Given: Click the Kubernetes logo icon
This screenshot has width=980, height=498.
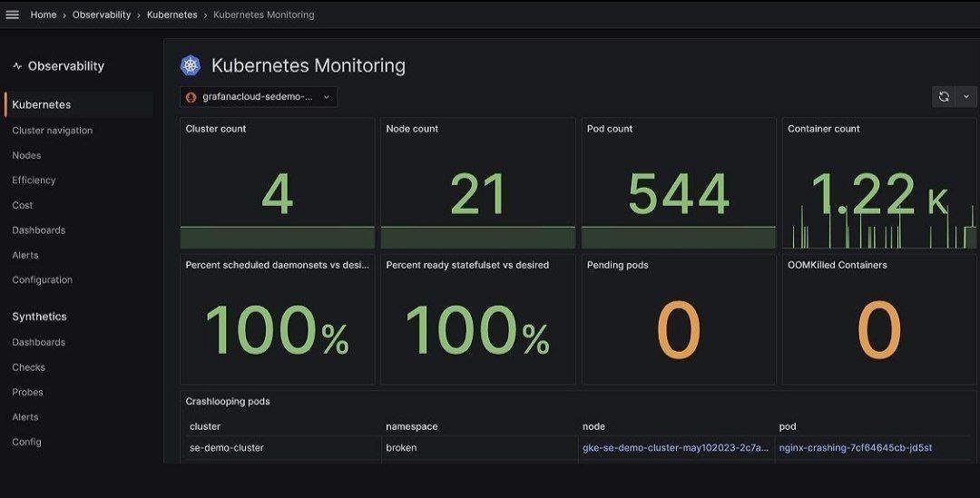Looking at the screenshot, I should click(x=191, y=65).
